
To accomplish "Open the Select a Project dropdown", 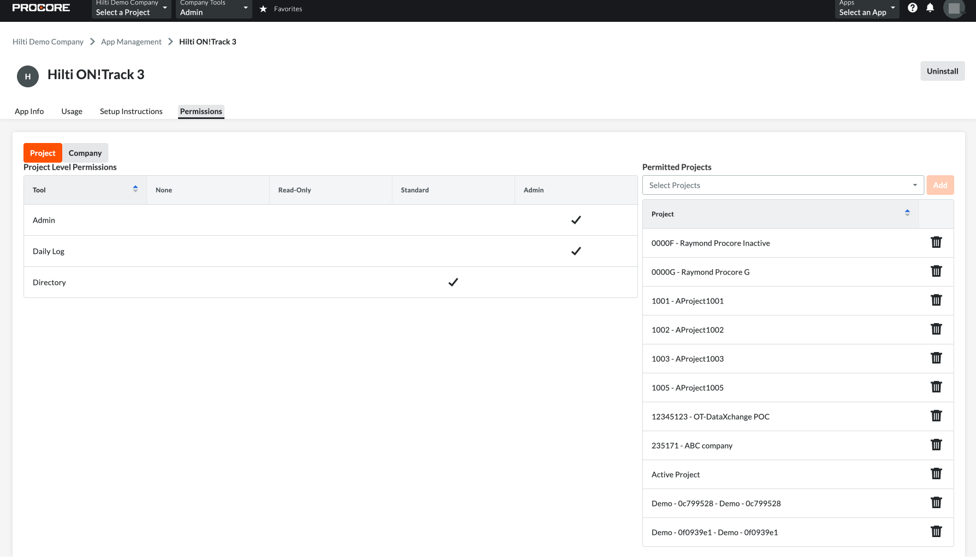I will click(131, 9).
